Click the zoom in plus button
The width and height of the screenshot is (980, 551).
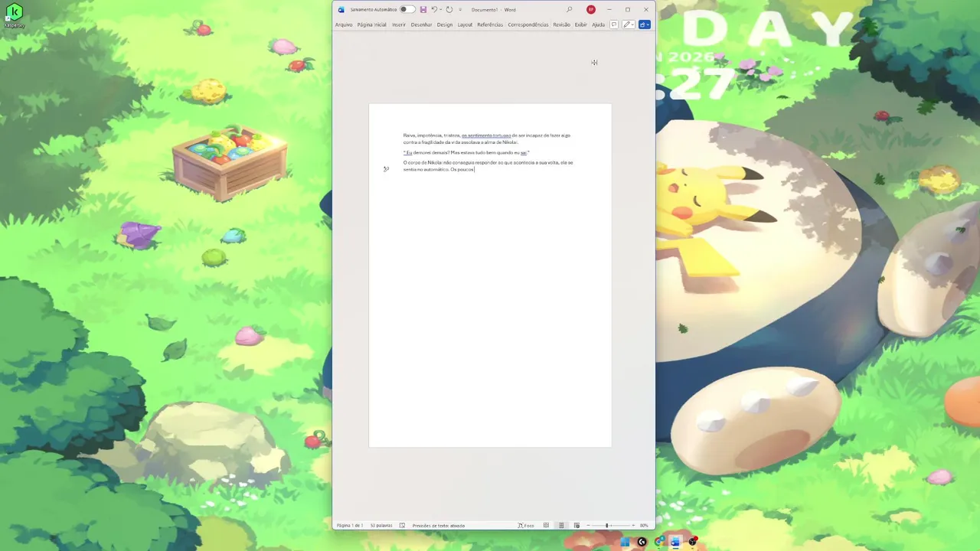[633, 526]
